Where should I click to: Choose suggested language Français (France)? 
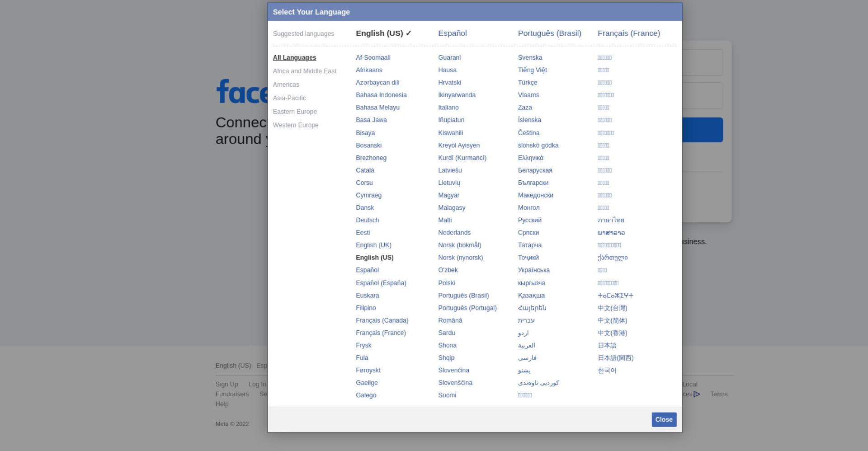[628, 33]
